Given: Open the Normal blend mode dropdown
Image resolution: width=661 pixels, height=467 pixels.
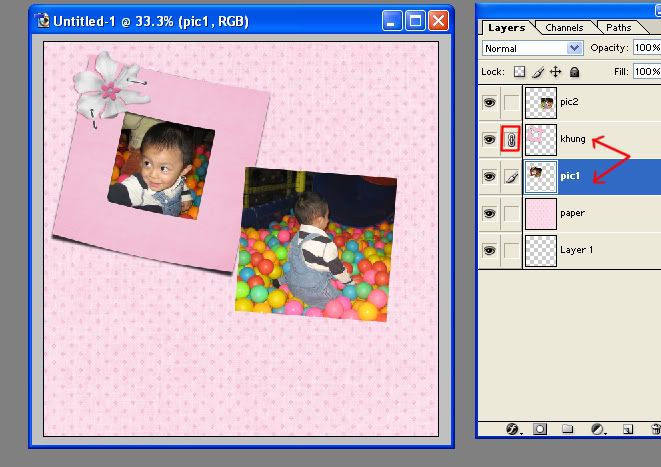Looking at the screenshot, I should click(532, 48).
